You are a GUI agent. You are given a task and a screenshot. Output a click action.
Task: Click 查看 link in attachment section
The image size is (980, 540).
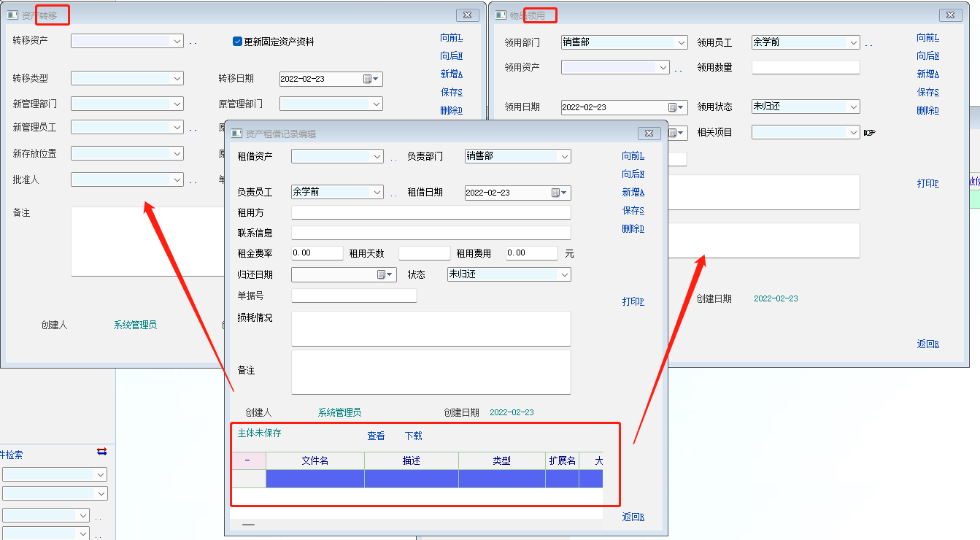point(376,436)
